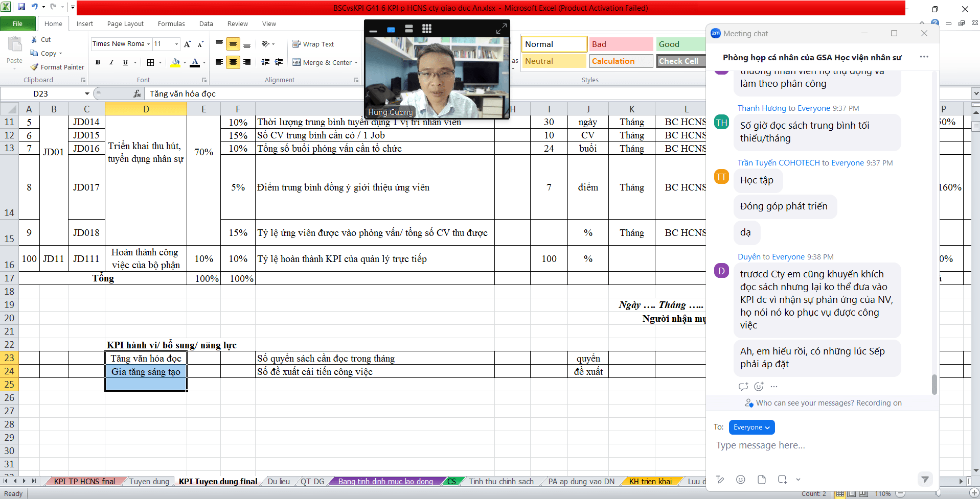
Task: Open the Copy options dropdown arrow
Action: [61, 53]
